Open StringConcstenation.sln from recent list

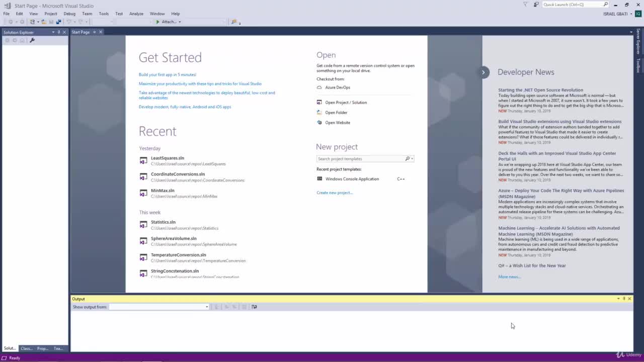(175, 271)
